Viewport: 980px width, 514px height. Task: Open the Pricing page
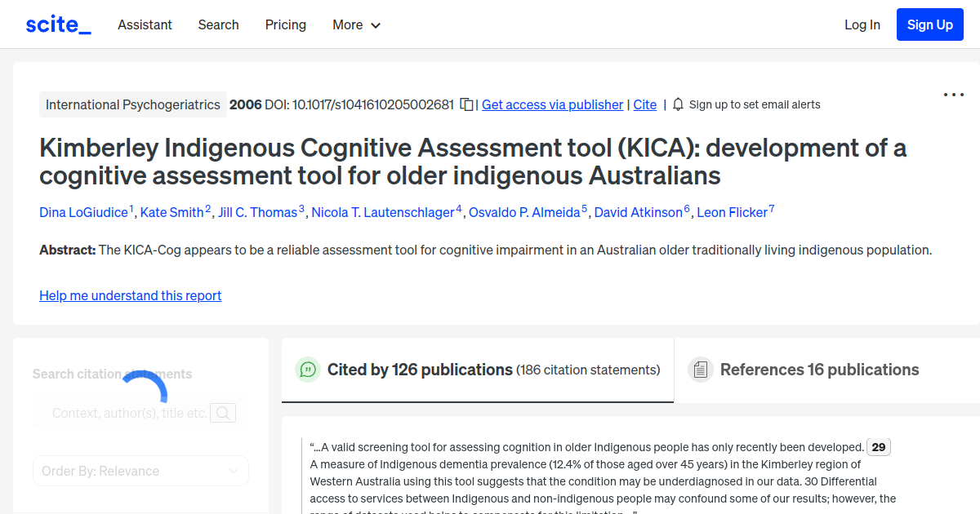click(285, 24)
